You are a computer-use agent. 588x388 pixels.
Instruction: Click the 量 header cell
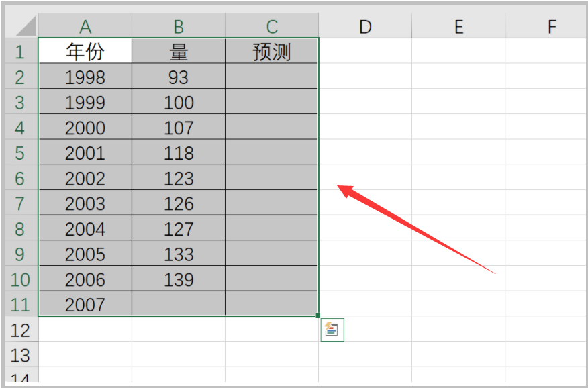point(179,50)
